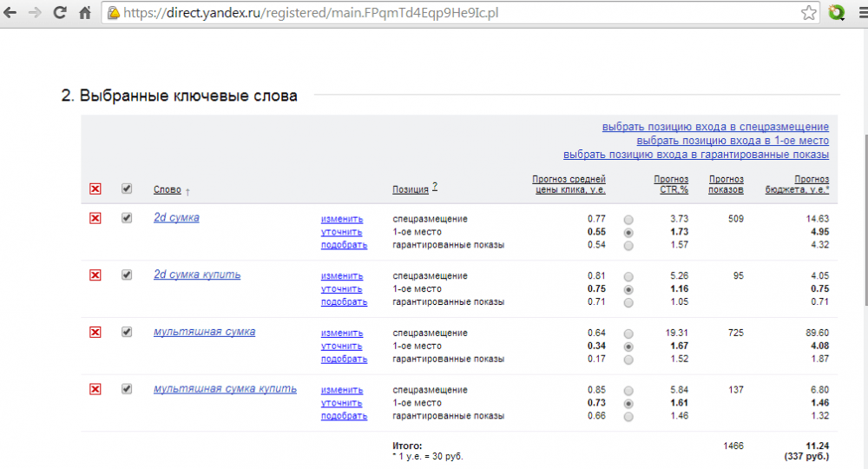
Task: Open the '2d сумка' keyword link
Action: 176,218
